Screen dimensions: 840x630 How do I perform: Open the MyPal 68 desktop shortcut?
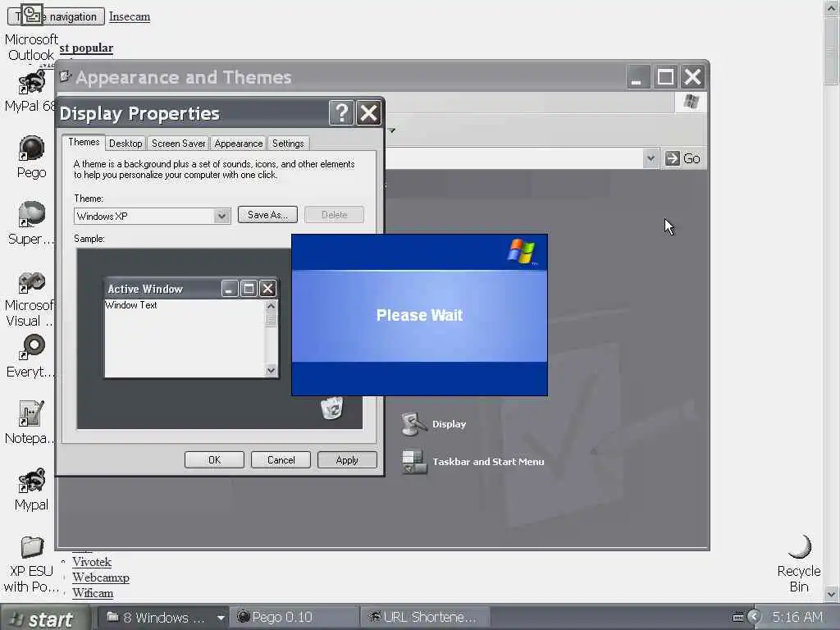[x=30, y=91]
